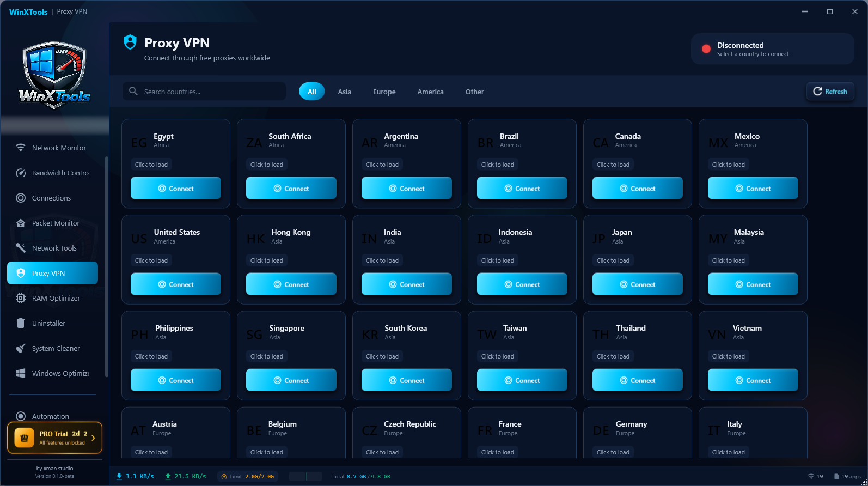
Task: Click the Proxy VPN shield icon in sidebar
Action: (x=21, y=273)
